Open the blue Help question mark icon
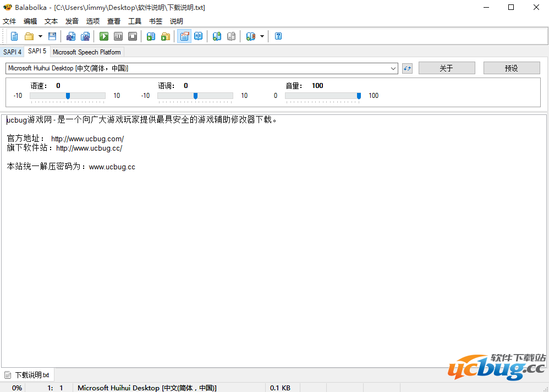 pyautogui.click(x=278, y=36)
